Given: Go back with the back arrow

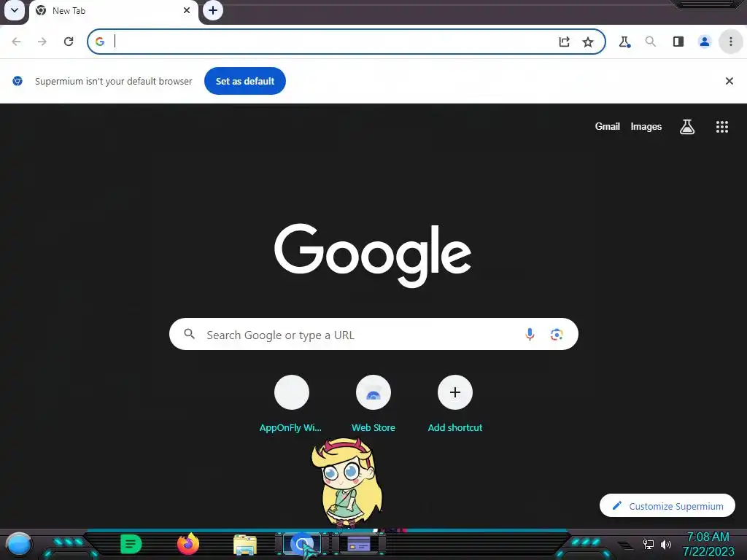Looking at the screenshot, I should (x=16, y=42).
